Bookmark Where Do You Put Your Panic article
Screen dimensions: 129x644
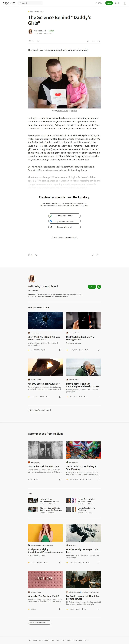pyautogui.click(x=60, y=609)
